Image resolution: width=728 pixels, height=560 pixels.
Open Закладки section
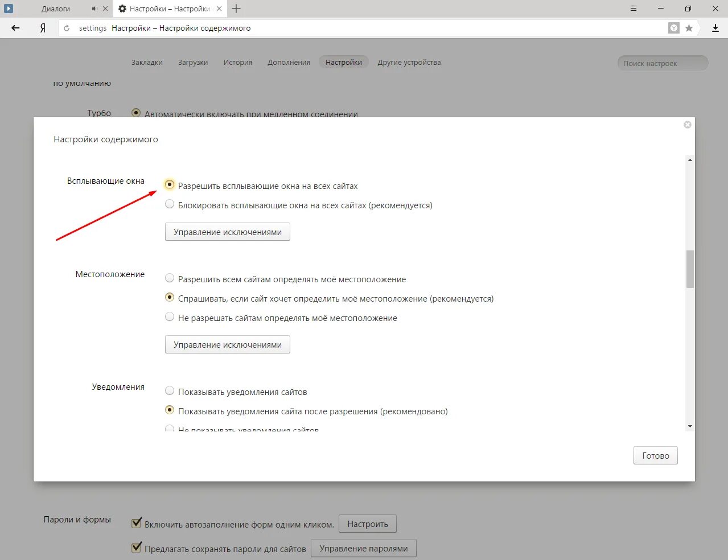(x=147, y=63)
